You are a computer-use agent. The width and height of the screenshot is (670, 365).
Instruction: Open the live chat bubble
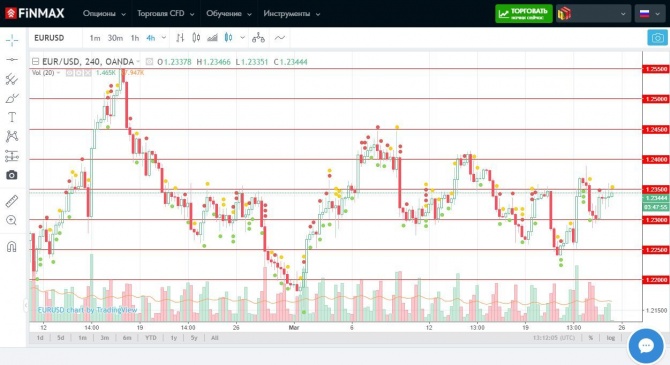click(646, 345)
